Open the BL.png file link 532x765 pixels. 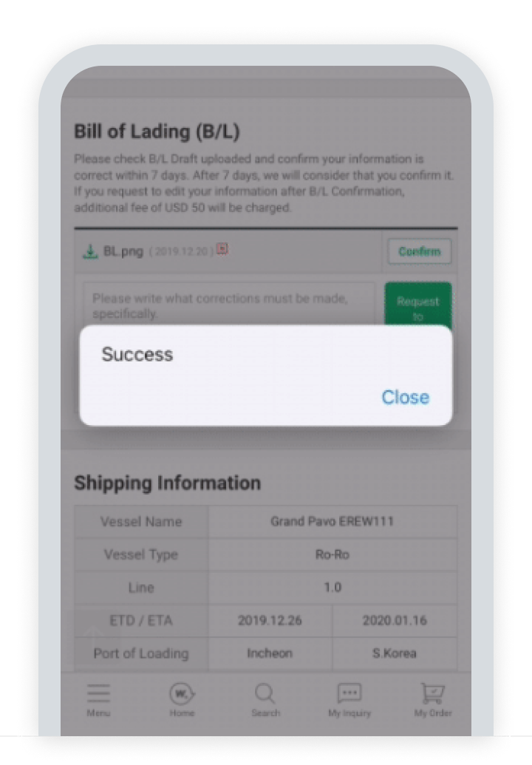[123, 251]
